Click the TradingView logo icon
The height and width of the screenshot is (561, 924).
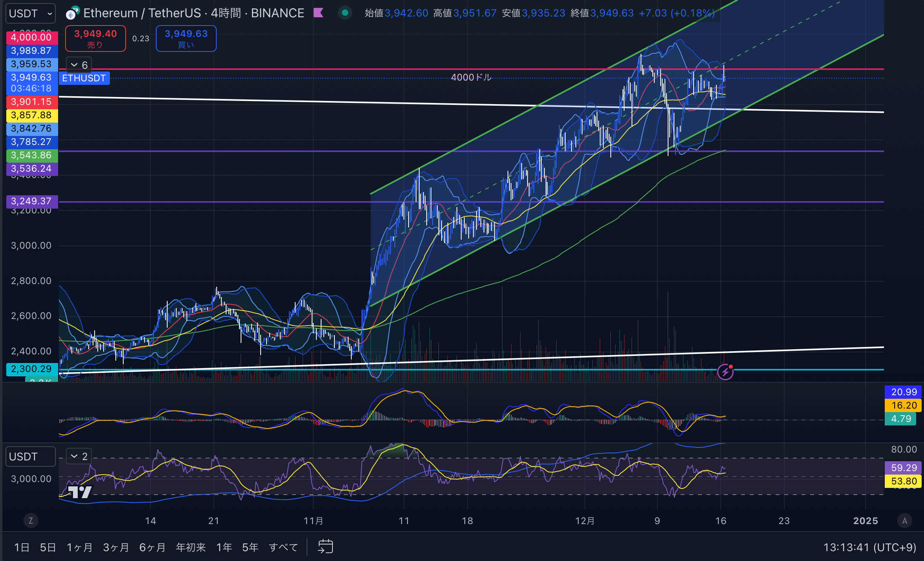click(x=80, y=492)
